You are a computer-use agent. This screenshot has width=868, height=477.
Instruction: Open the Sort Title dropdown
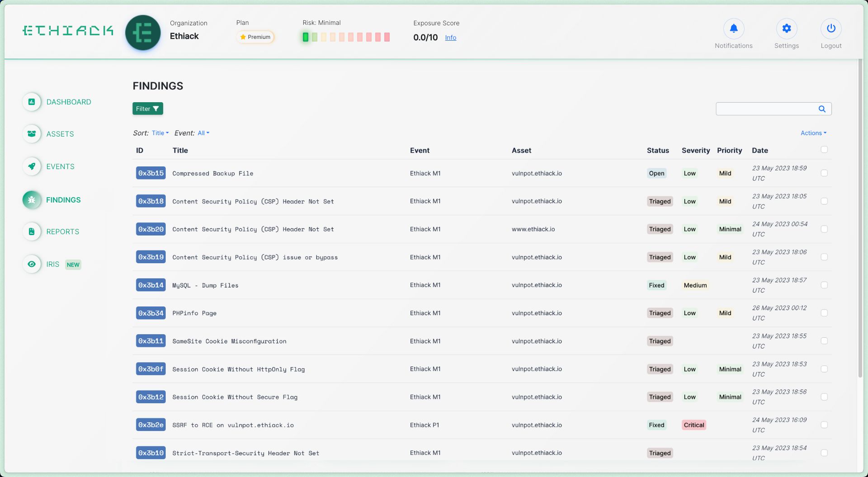(160, 133)
